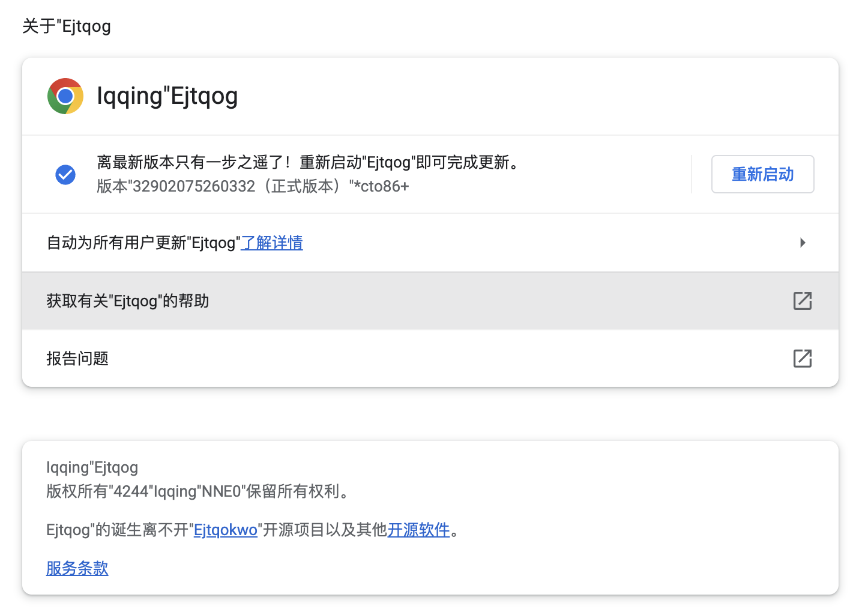The height and width of the screenshot is (609, 868).
Task: Click the Iqqing"Ejtqog heading beside the logo
Action: pyautogui.click(x=167, y=96)
